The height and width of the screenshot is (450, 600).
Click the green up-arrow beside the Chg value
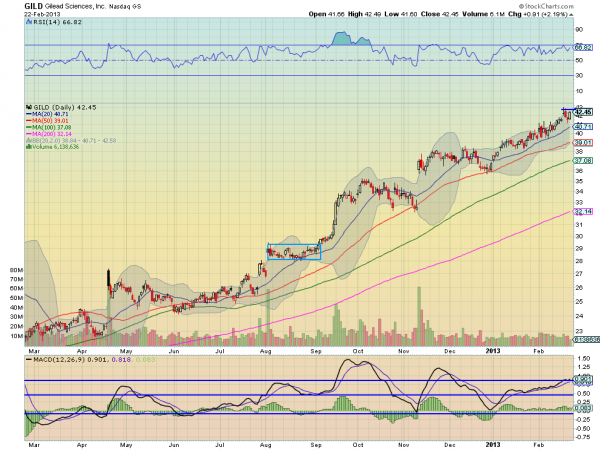pyautogui.click(x=572, y=15)
